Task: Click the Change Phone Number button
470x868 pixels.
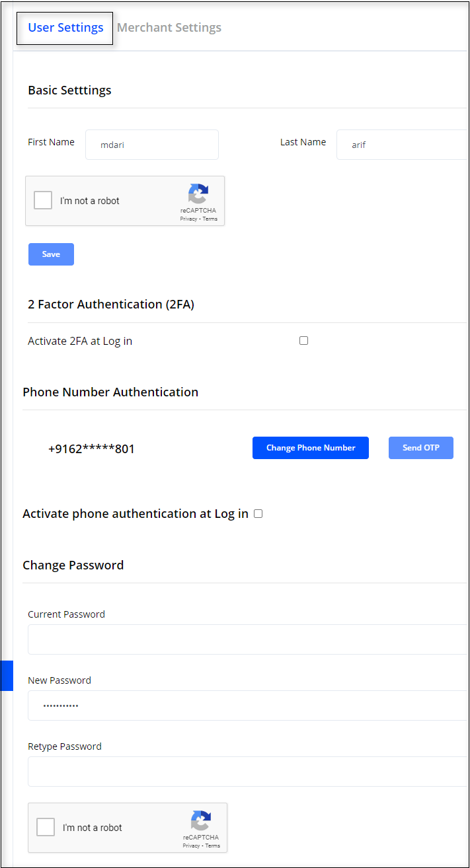Action: coord(311,448)
